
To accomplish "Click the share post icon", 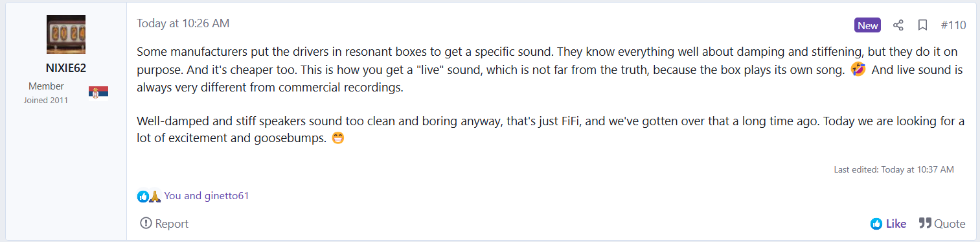I will click(898, 25).
